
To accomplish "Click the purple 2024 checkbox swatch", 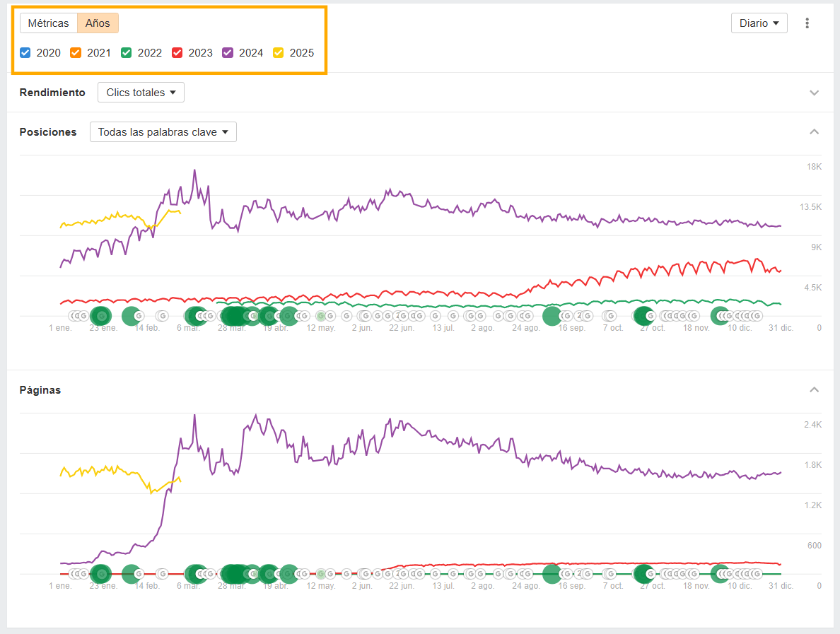I will click(228, 52).
